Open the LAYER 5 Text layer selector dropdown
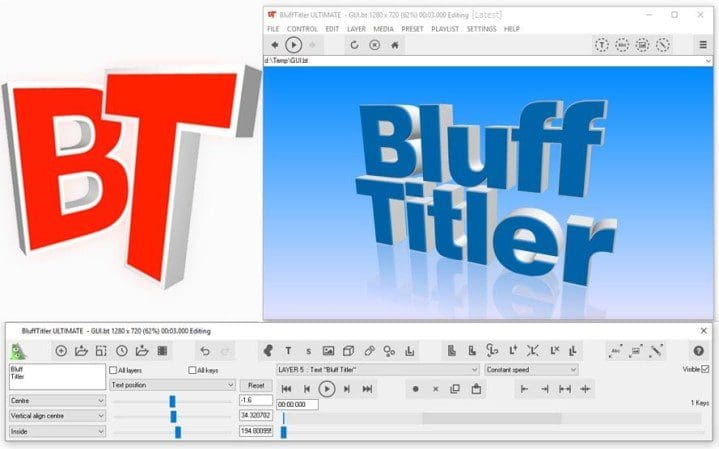Viewport: 719px width, 449px height. (x=376, y=370)
